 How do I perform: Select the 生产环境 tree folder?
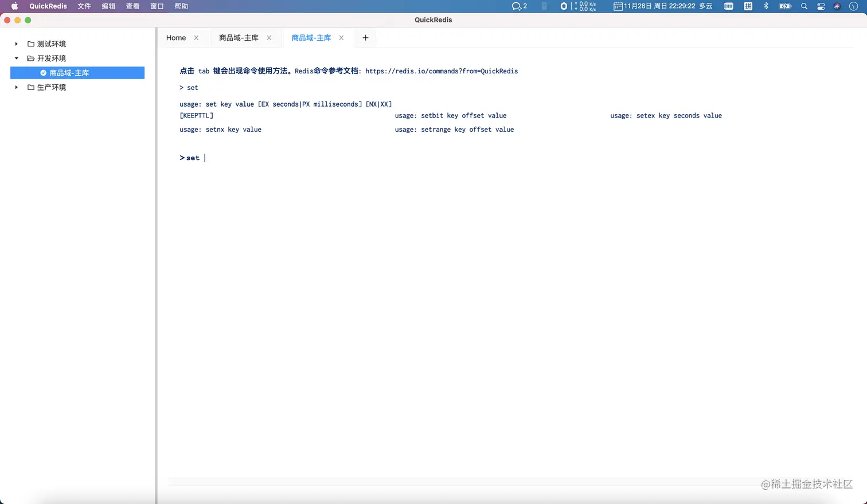tap(52, 87)
